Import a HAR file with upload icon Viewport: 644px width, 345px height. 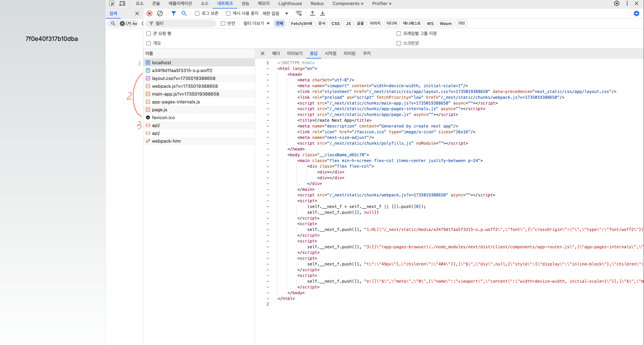[313, 13]
